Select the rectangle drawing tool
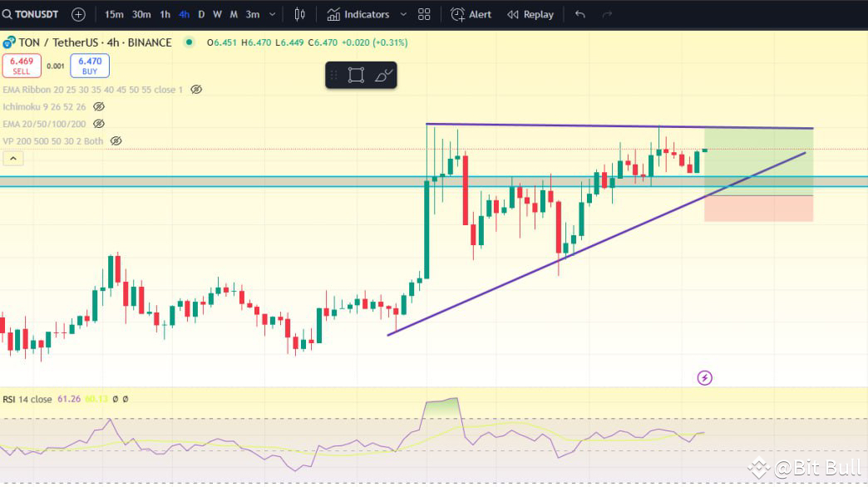868x487 pixels. 354,75
